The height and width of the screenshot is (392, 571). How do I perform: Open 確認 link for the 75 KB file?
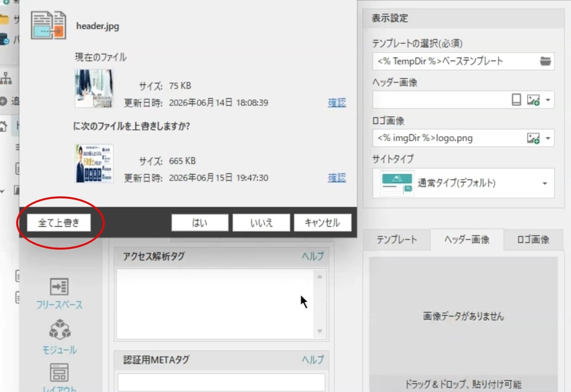(337, 103)
